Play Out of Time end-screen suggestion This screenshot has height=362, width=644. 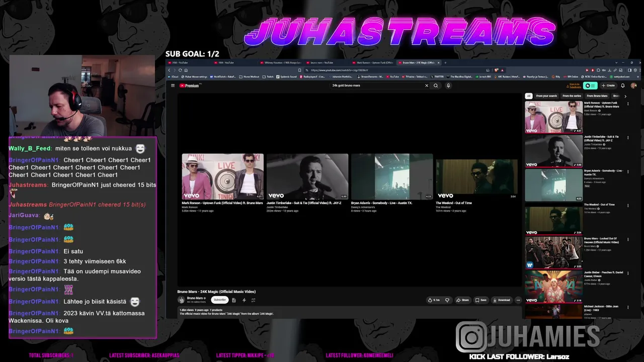[476, 176]
